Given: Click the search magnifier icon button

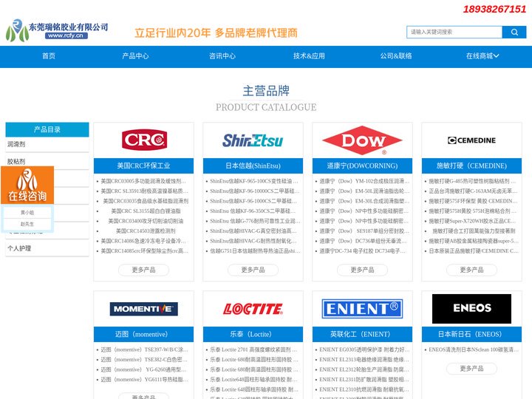Looking at the screenshot, I should 514,32.
